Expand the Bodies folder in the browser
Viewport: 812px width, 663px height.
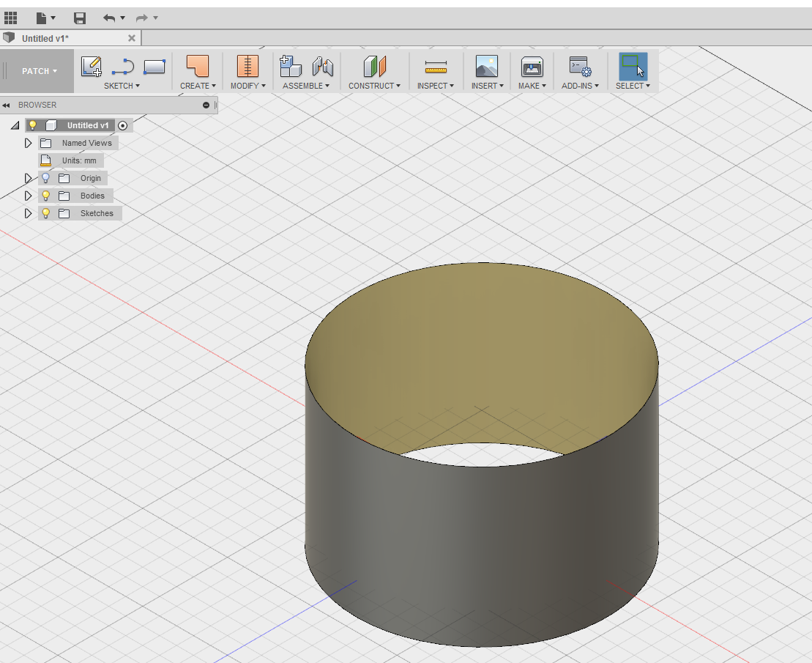point(28,195)
